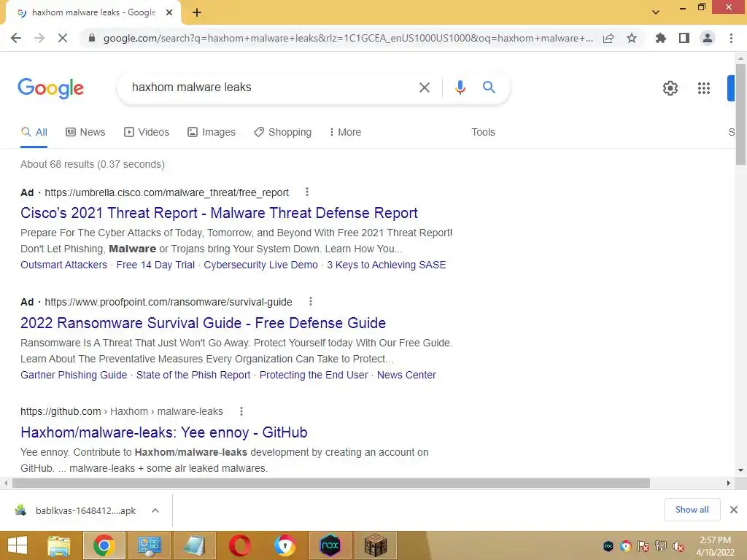Open the Google apps grid
This screenshot has width=747, height=560.
click(x=704, y=88)
